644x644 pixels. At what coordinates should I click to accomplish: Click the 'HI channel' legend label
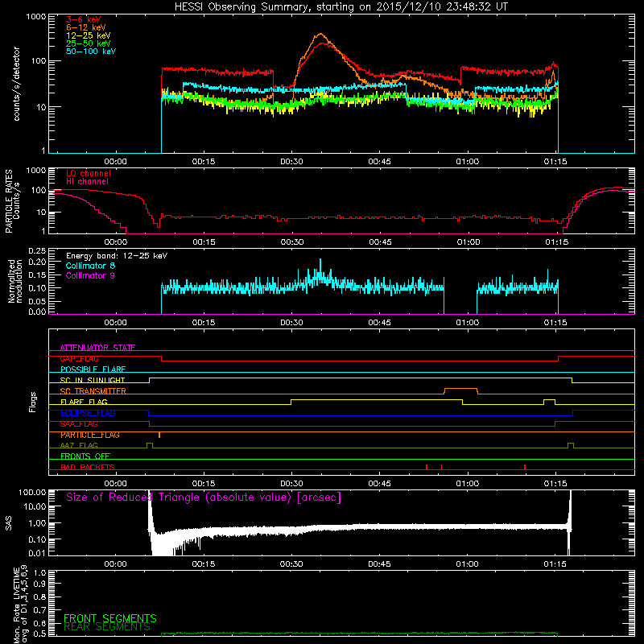(x=87, y=182)
